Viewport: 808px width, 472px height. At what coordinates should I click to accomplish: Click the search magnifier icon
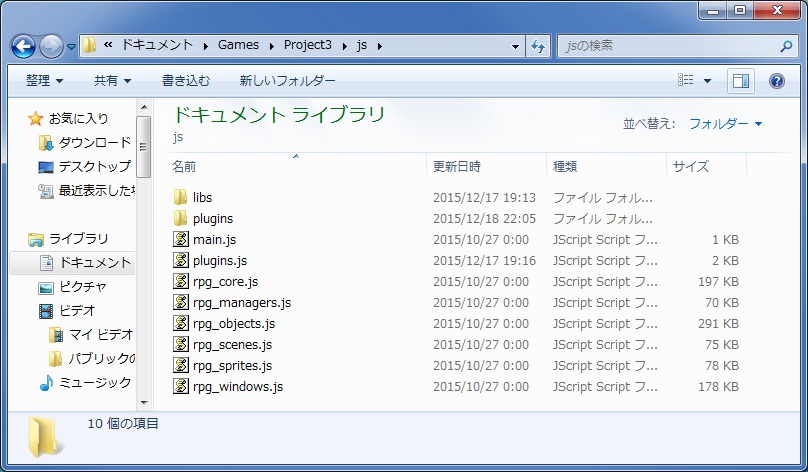(x=786, y=46)
